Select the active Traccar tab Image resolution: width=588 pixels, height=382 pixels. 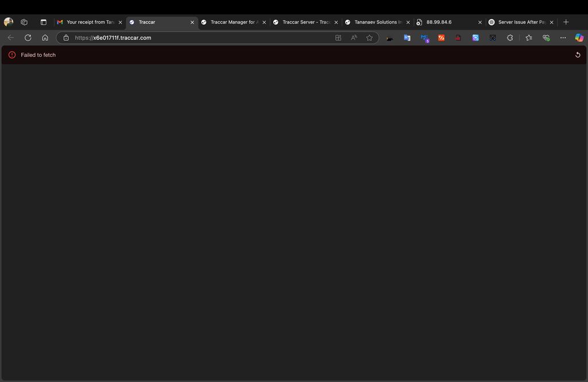click(161, 22)
